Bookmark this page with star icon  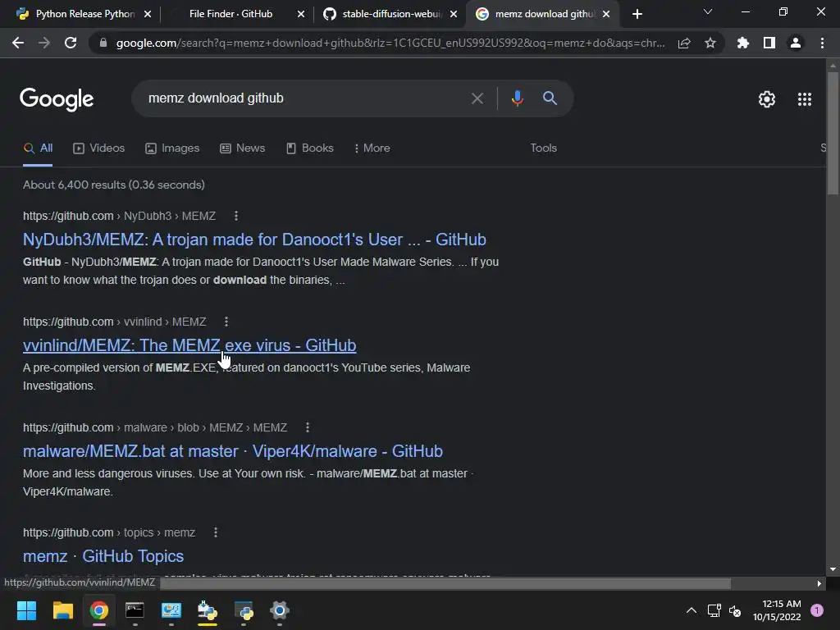710,43
